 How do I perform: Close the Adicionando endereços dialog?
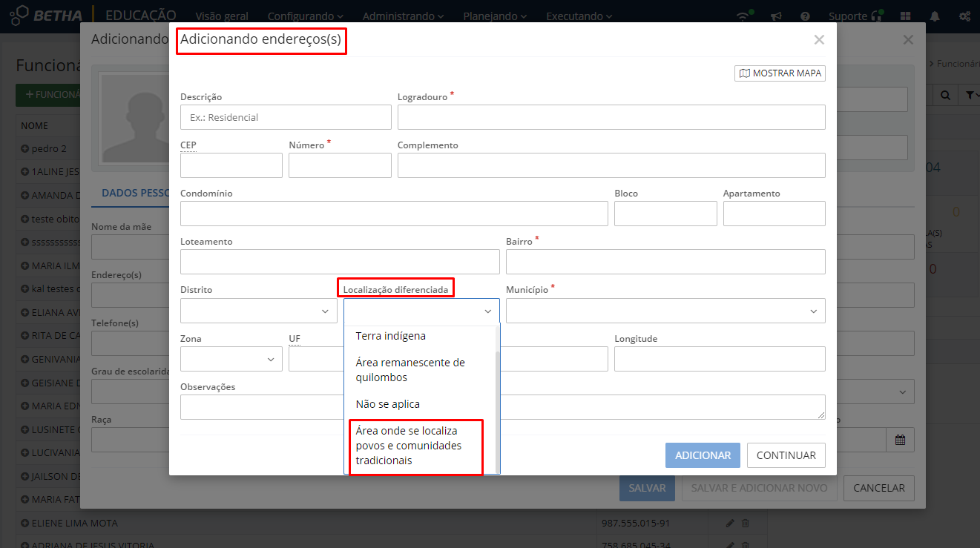819,40
